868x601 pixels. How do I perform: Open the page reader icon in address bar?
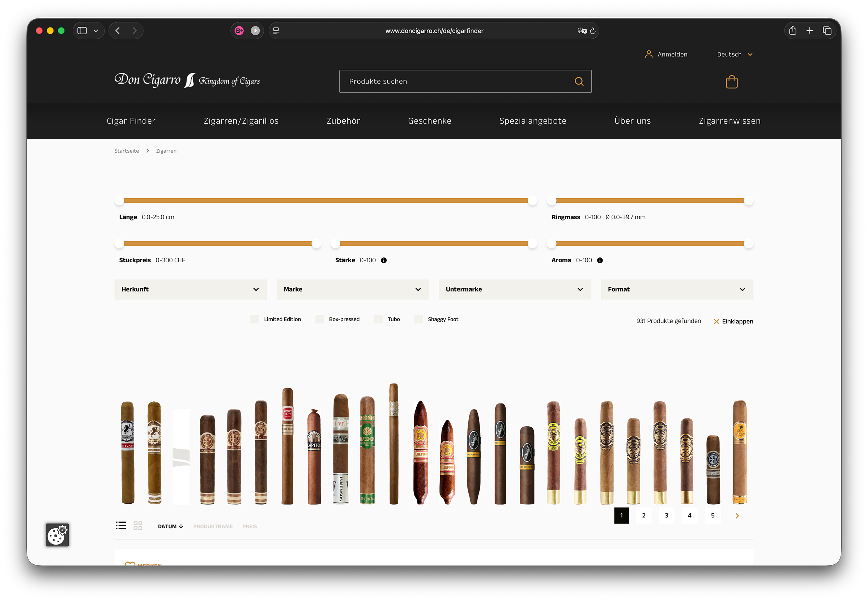click(276, 30)
